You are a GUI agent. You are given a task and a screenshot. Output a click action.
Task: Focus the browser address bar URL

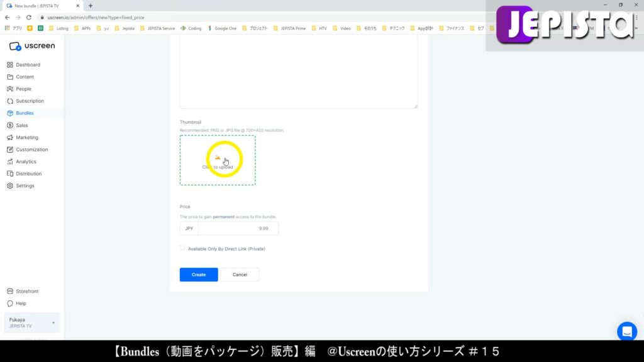(x=96, y=18)
